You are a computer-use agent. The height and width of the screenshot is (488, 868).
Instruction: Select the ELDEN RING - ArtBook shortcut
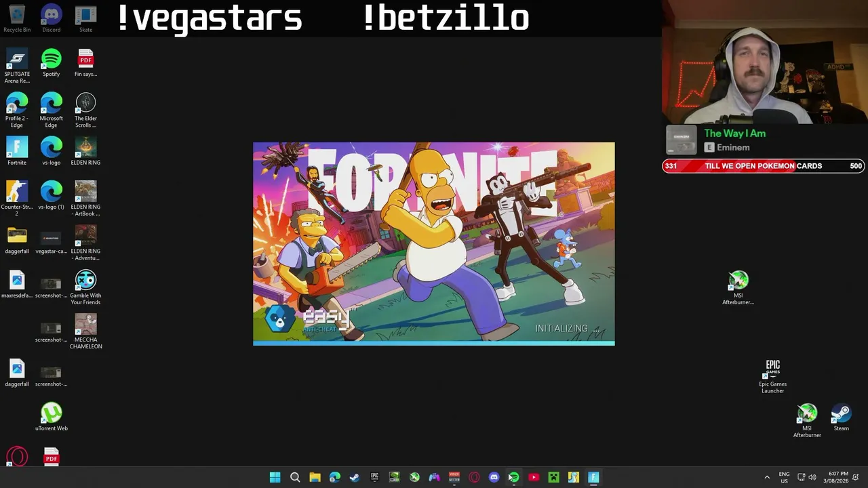(85, 199)
